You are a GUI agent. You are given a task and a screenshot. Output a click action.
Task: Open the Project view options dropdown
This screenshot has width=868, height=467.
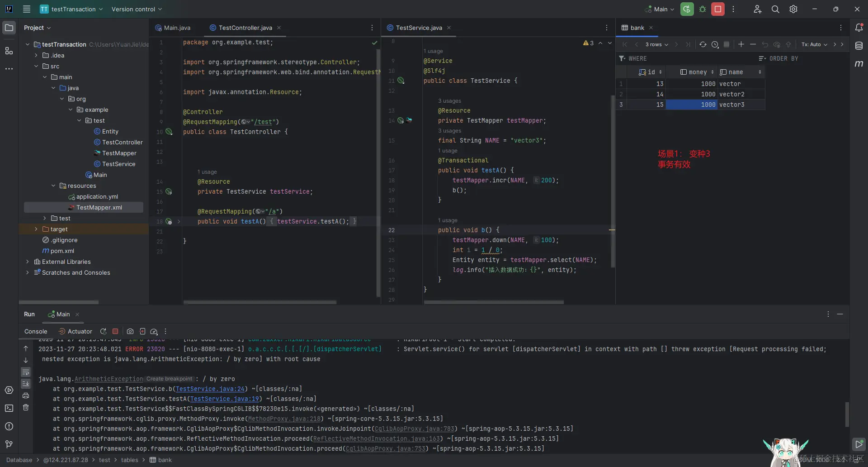click(37, 28)
